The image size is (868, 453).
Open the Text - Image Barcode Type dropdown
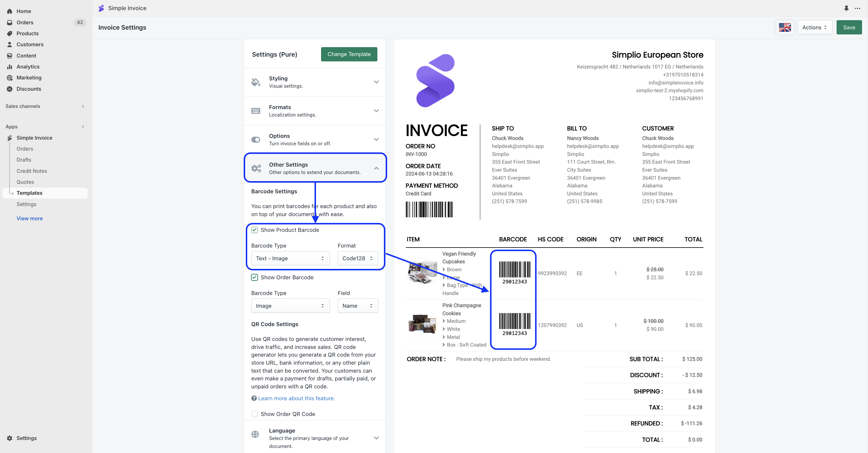point(290,258)
